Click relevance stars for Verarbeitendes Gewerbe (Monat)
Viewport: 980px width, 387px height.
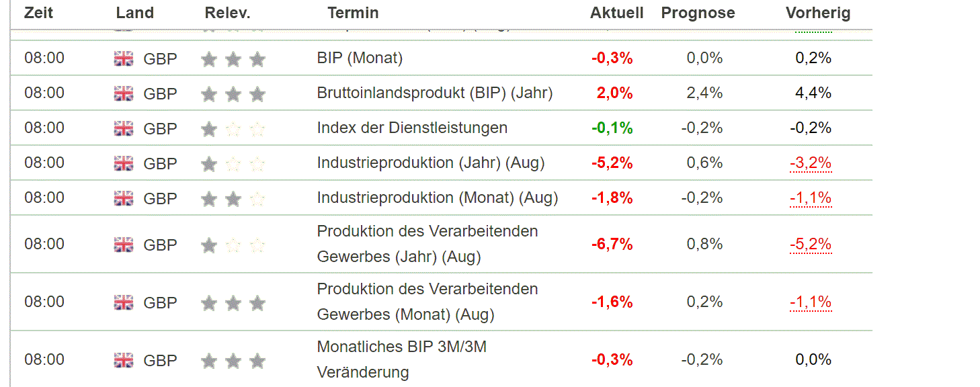click(233, 303)
